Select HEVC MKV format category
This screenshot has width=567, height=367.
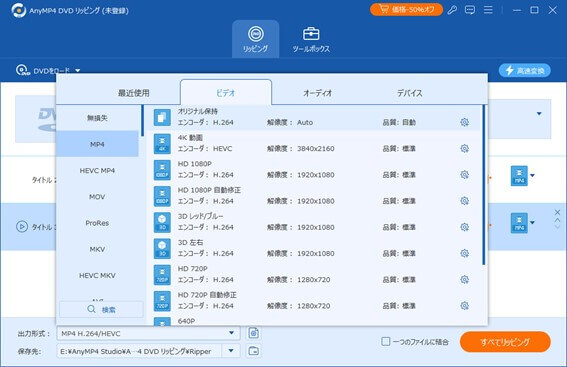pyautogui.click(x=97, y=275)
